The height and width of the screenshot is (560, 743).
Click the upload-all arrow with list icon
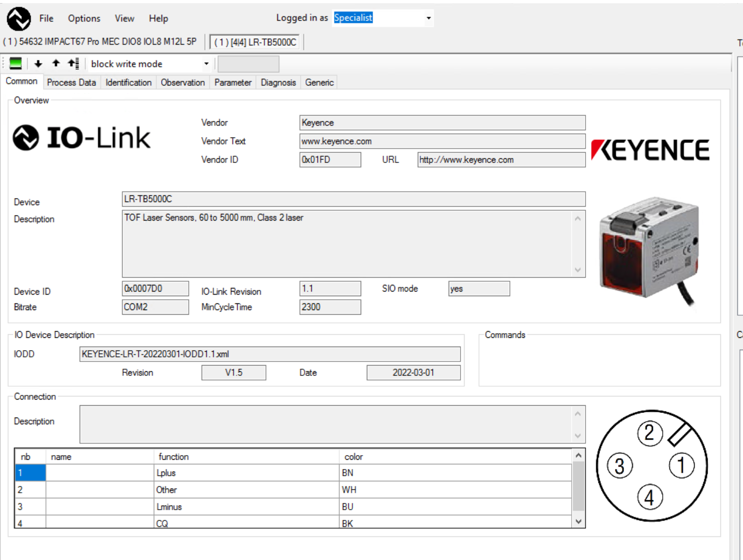pos(73,63)
